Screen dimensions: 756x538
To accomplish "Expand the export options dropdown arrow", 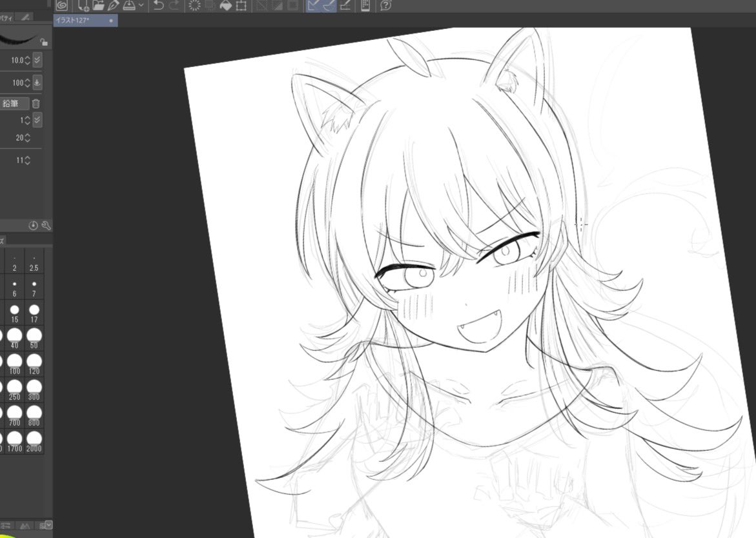I will click(x=141, y=5).
